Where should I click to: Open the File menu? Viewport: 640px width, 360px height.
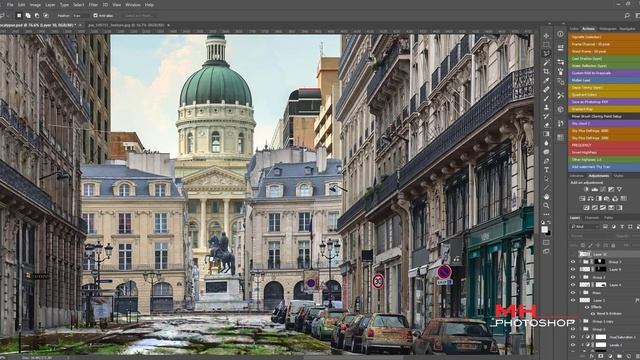pos(10,5)
